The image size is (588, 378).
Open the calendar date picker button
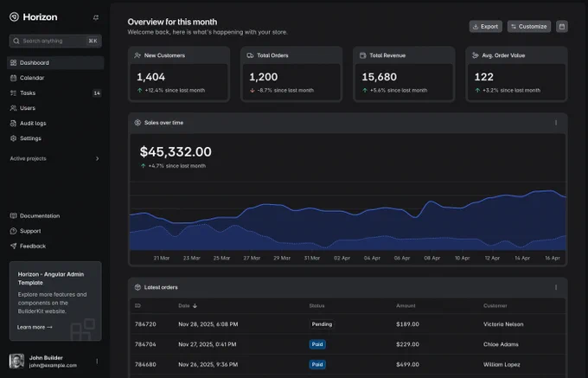click(x=562, y=26)
